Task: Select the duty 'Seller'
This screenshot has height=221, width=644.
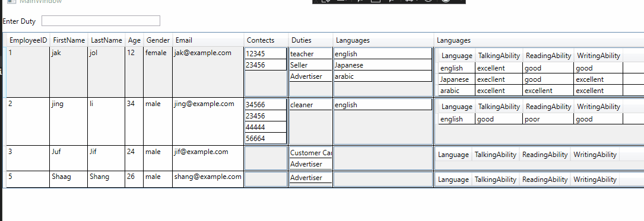Action: point(310,65)
